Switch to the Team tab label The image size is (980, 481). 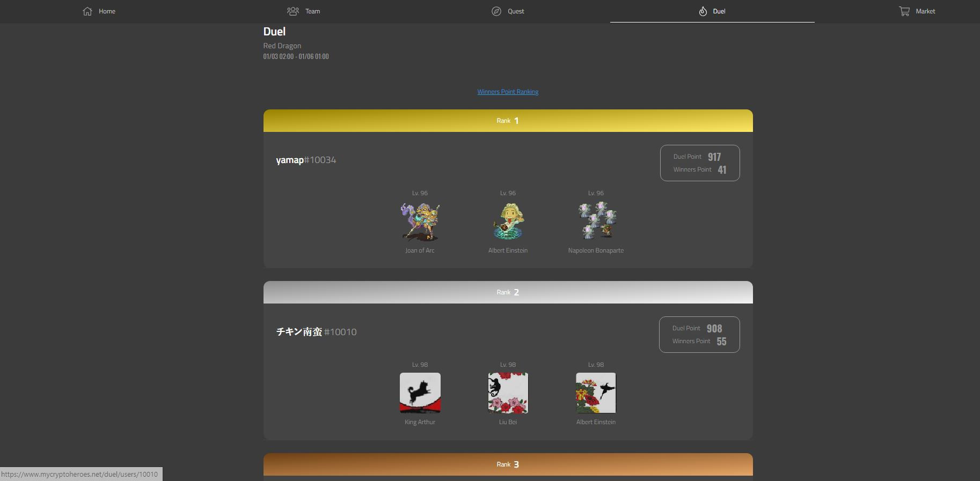[312, 11]
